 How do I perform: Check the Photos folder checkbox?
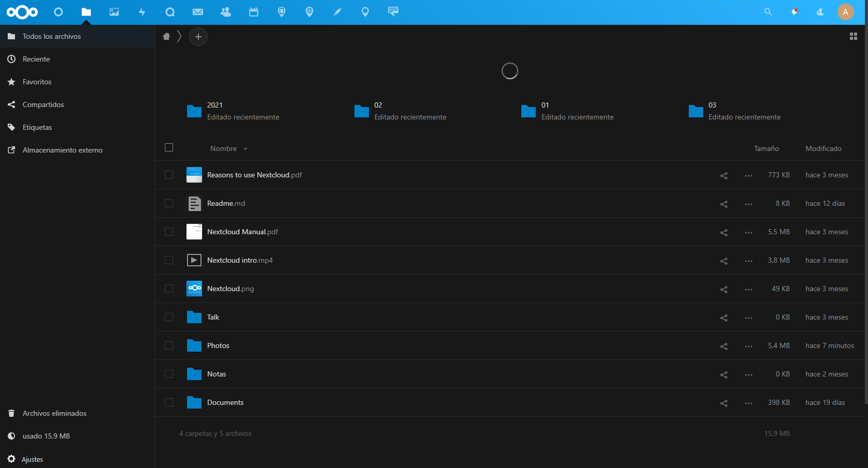169,345
